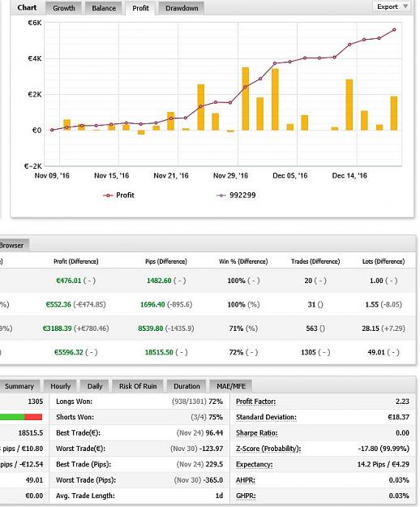Click the last profit line data point
Image resolution: width=420 pixels, height=507 pixels.
[394, 30]
